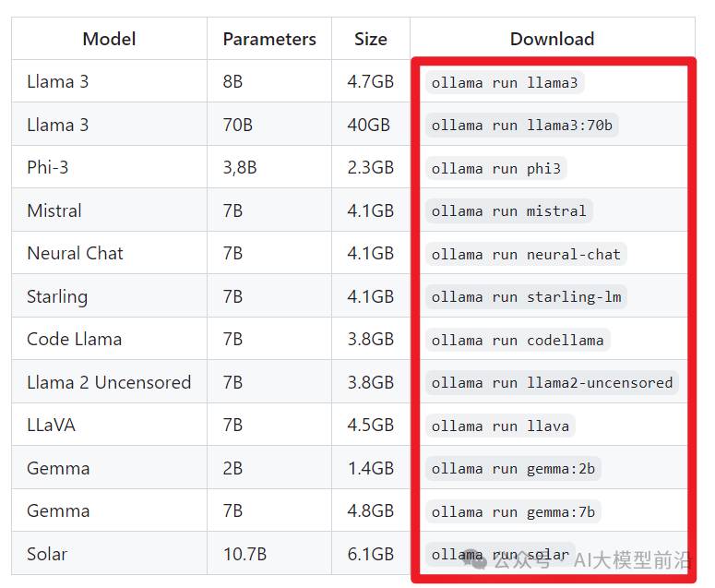The height and width of the screenshot is (588, 715).
Task: Click the 'ollama run llama3:70b' code snippet
Action: coord(521,125)
